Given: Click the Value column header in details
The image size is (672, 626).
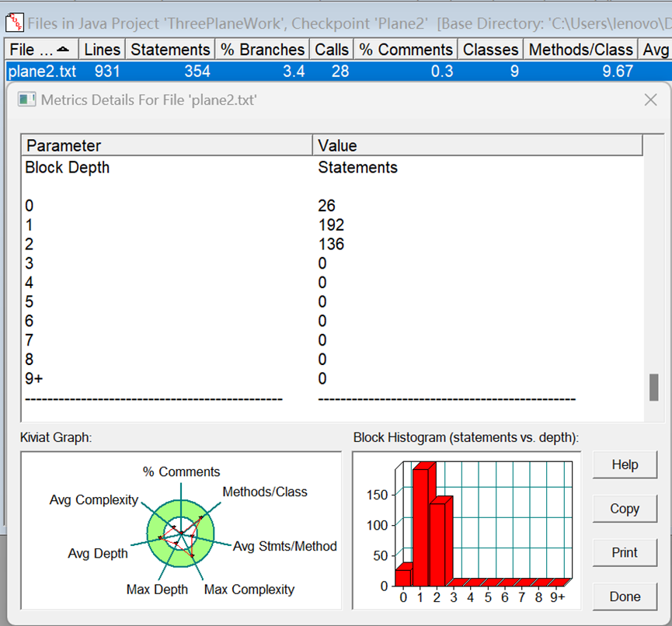Looking at the screenshot, I should pos(478,146).
